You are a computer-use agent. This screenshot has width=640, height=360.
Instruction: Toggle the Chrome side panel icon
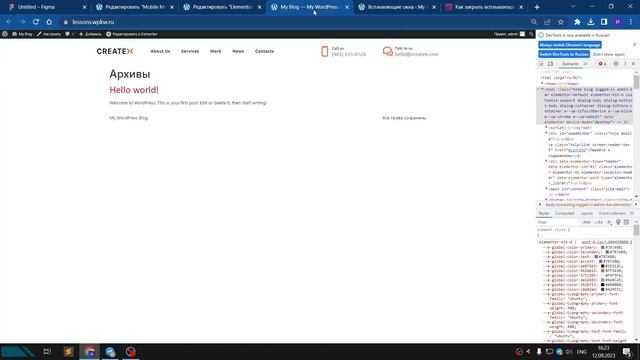pos(604,22)
